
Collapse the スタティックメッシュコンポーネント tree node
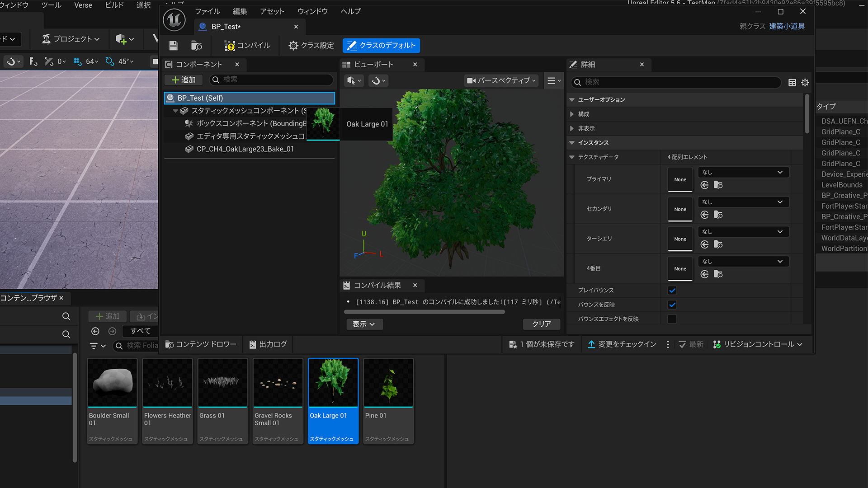pyautogui.click(x=175, y=111)
